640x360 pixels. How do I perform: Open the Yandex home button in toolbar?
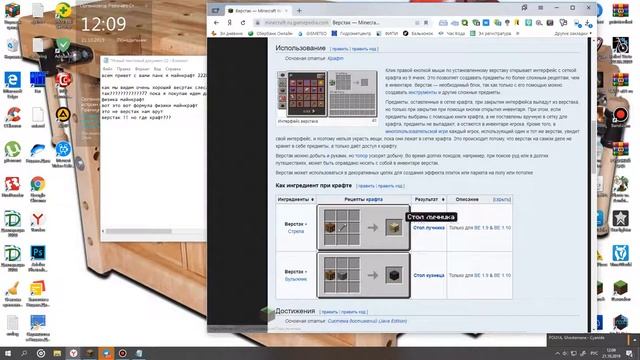tap(230, 23)
